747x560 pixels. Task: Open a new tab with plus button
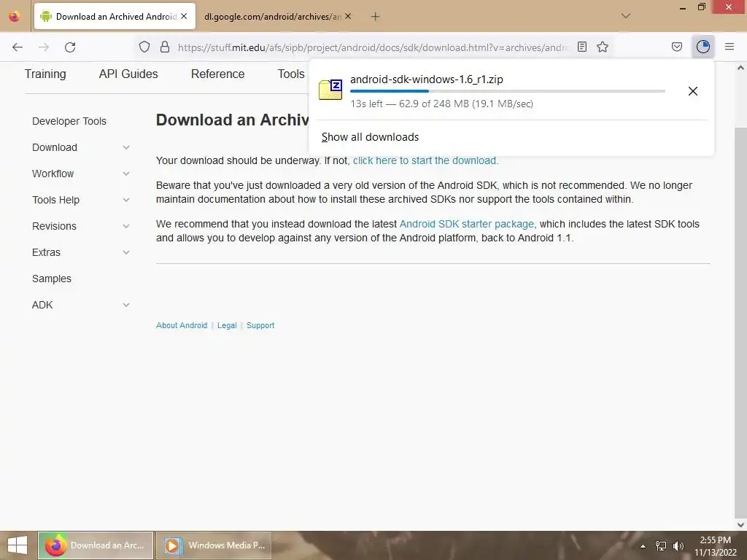(376, 17)
